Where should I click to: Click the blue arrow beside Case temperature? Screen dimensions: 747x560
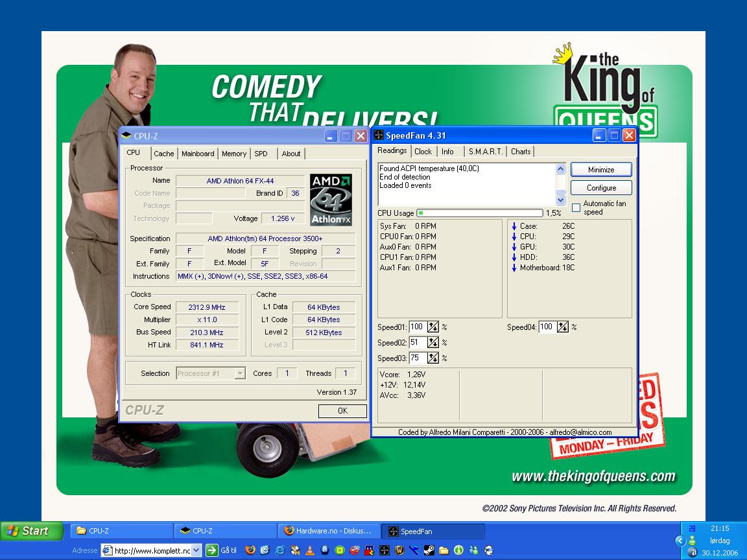click(514, 226)
